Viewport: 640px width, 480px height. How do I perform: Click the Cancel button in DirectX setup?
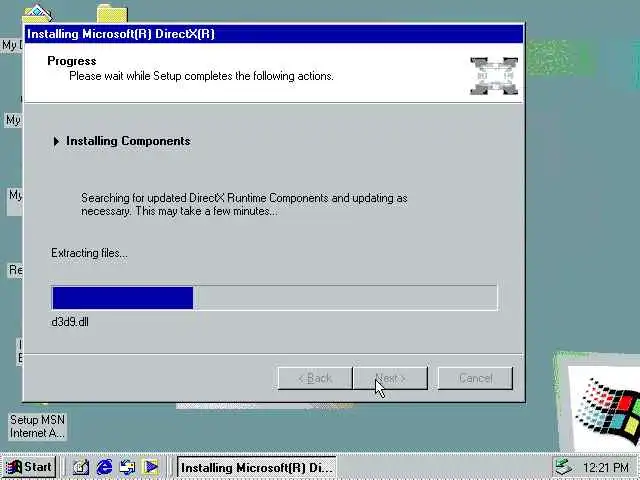[x=476, y=378]
